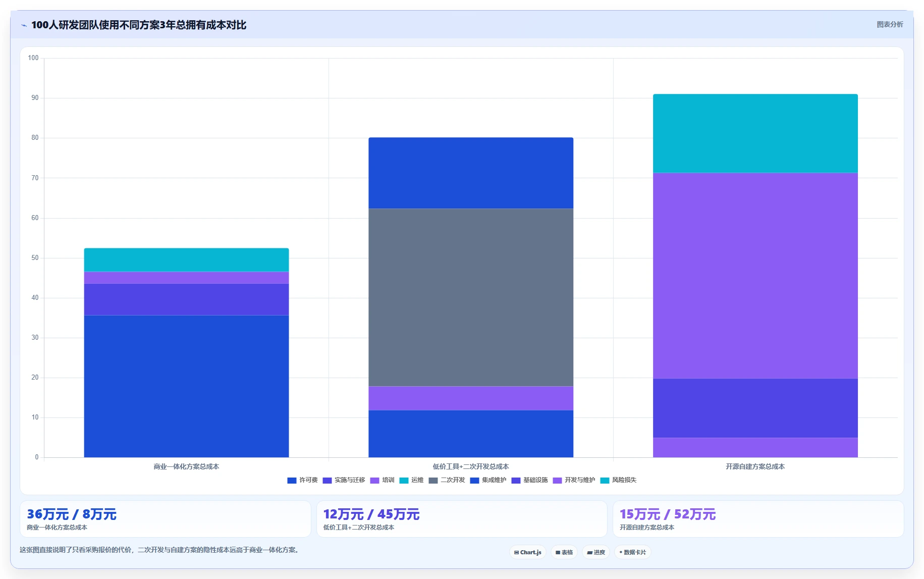Click the y-axis value 80
Image resolution: width=924 pixels, height=579 pixels.
click(x=35, y=137)
